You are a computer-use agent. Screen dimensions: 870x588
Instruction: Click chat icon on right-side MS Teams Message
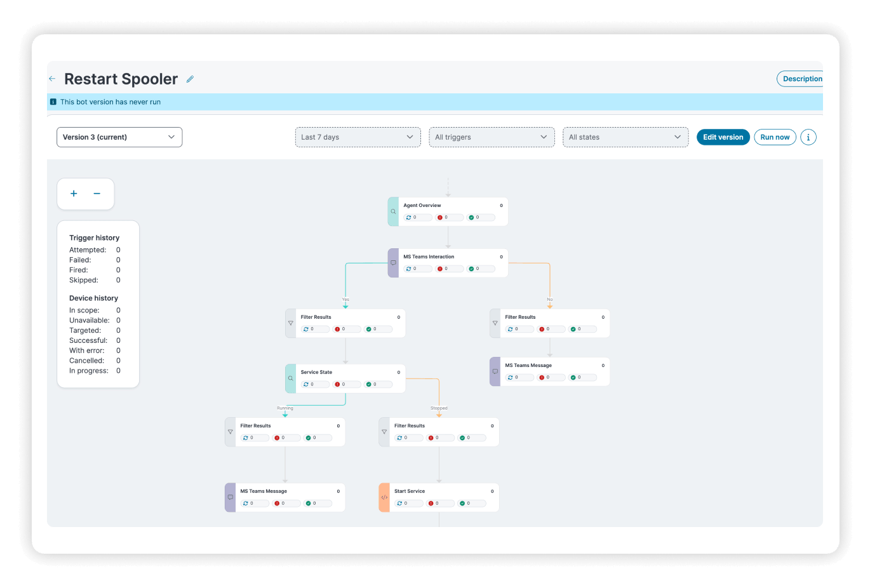pos(495,371)
